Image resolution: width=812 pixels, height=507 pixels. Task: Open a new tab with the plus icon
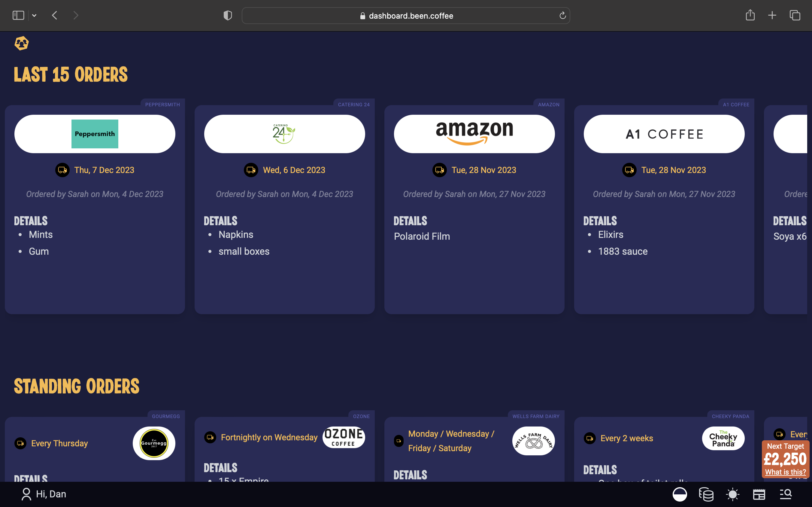(772, 15)
